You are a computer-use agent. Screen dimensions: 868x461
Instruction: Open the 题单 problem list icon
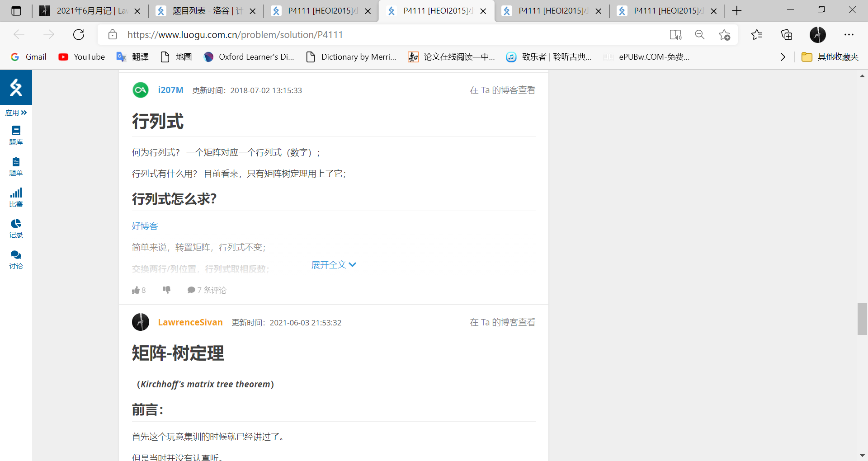coord(16,166)
